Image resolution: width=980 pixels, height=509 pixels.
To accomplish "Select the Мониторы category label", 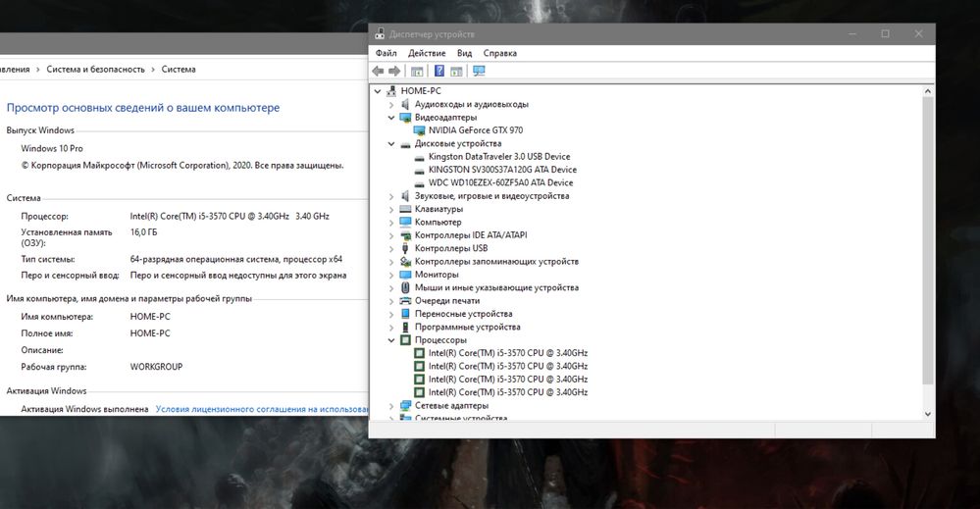I will 437,275.
